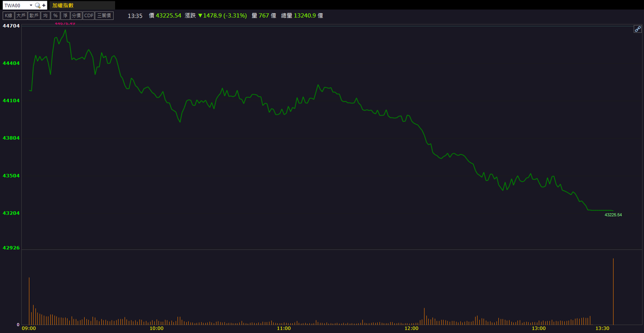Image resolution: width=644 pixels, height=333 pixels.
Task: Click the 13:35 time readout
Action: (135, 16)
